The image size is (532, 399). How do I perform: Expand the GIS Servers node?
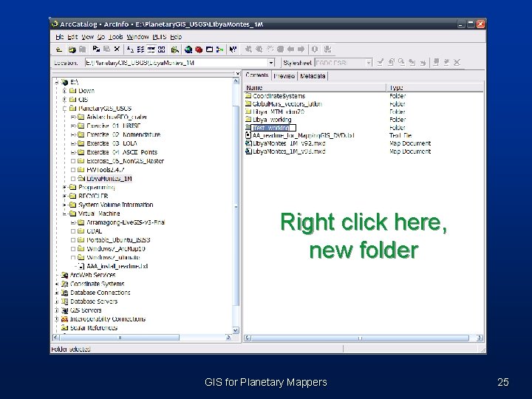57,310
